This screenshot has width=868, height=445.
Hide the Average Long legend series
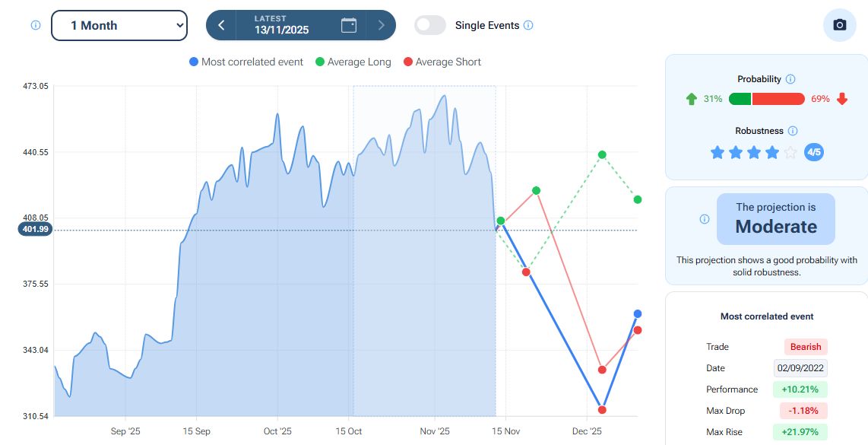[353, 62]
